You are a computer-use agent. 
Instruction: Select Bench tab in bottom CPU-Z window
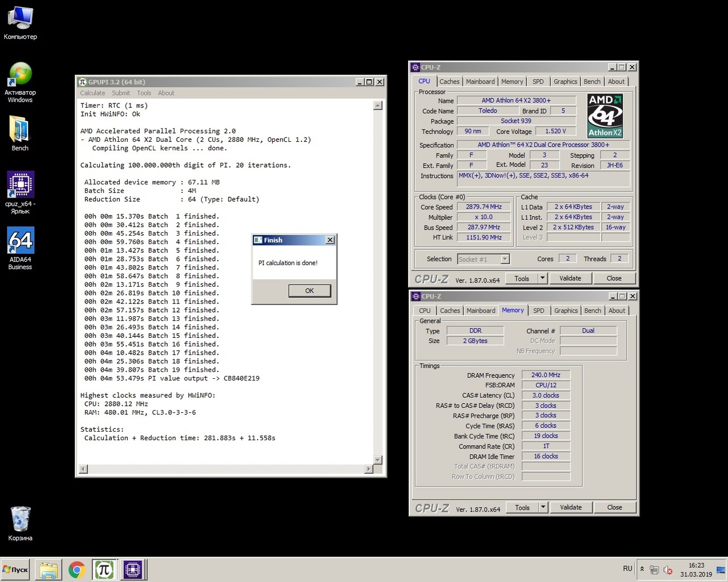(593, 311)
